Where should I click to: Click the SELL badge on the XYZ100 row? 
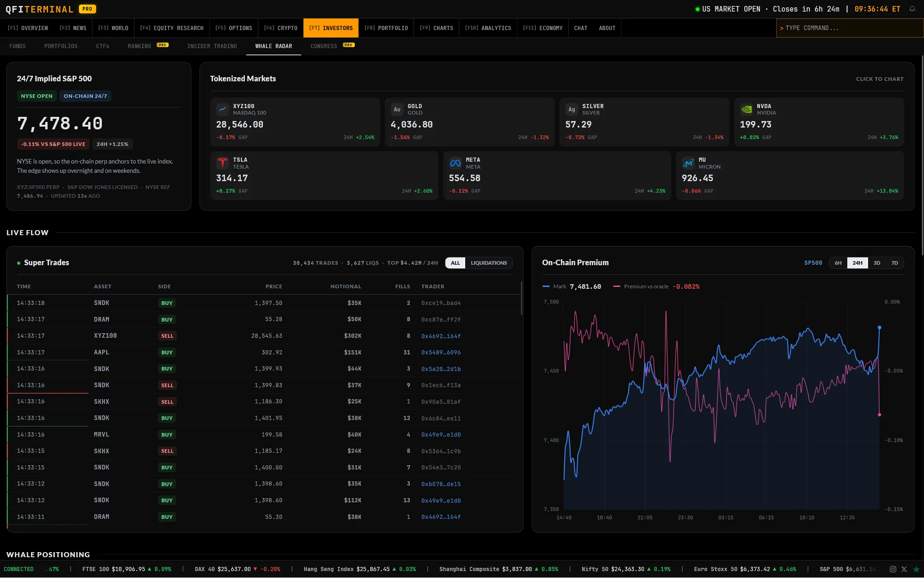point(167,336)
